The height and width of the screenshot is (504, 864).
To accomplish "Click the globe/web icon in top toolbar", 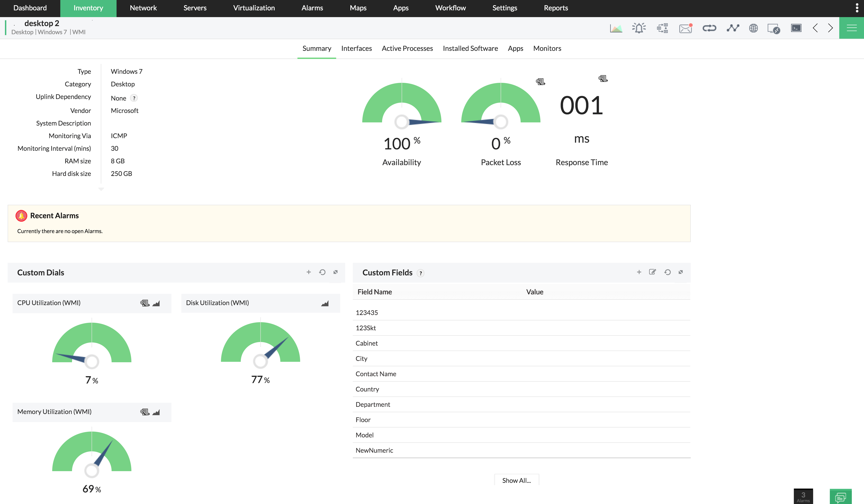I will tap(754, 28).
